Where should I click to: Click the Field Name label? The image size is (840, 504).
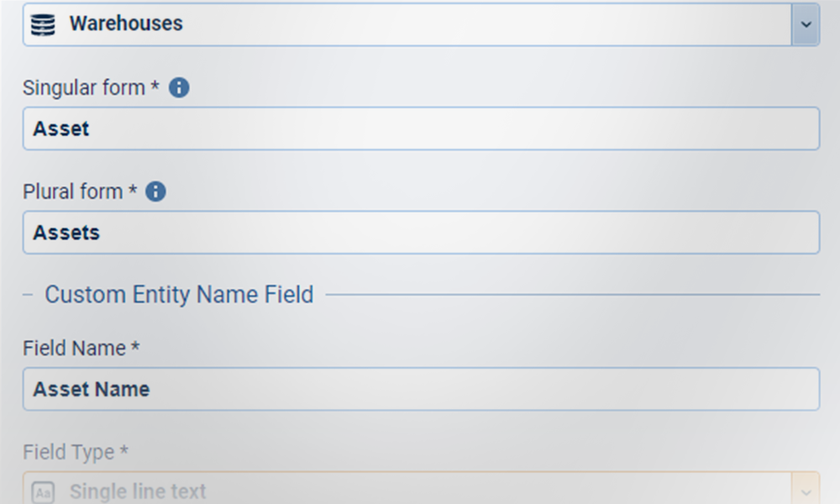(74, 348)
